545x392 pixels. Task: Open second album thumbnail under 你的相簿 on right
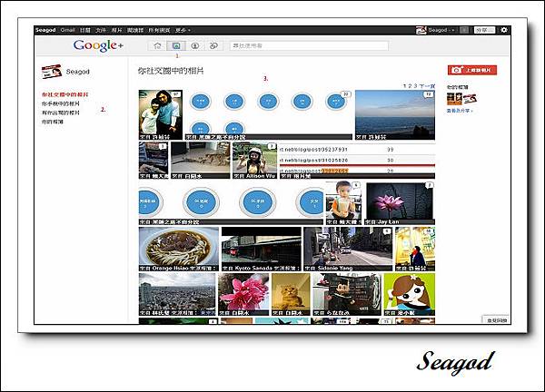pos(470,99)
